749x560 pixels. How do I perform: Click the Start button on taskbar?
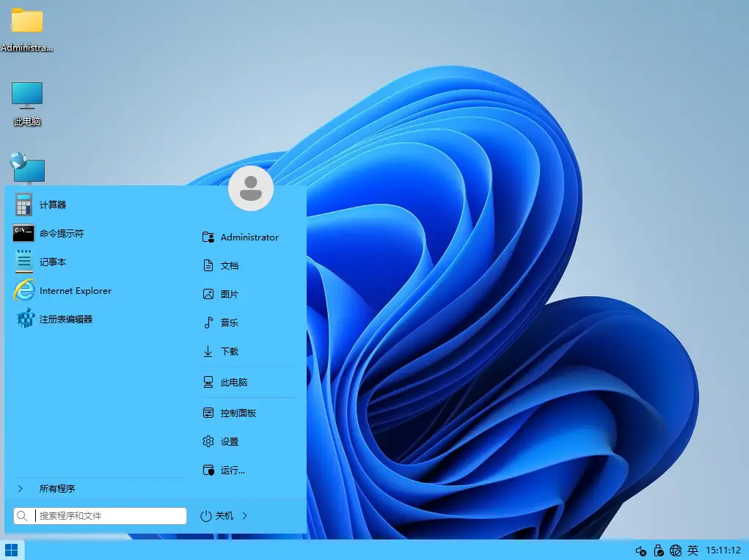tap(11, 549)
